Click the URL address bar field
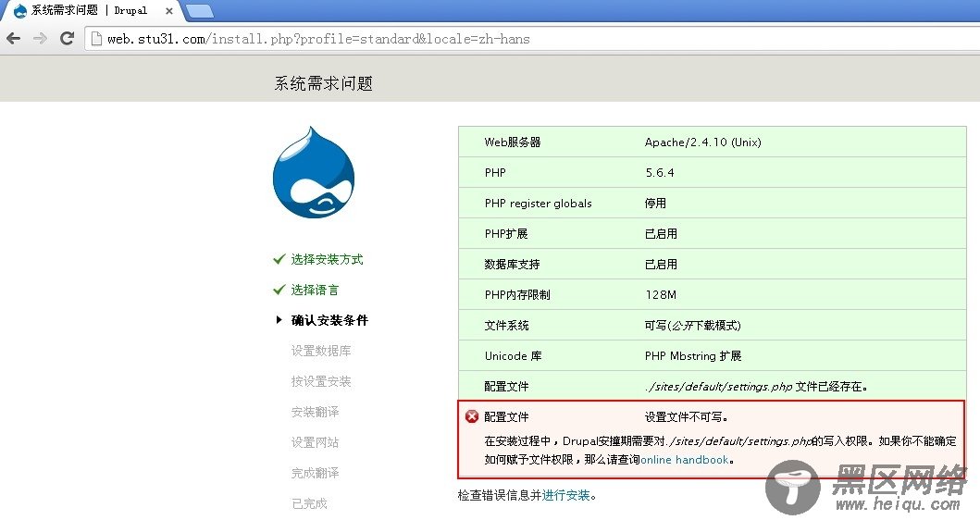Image resolution: width=980 pixels, height=520 pixels. (x=463, y=39)
